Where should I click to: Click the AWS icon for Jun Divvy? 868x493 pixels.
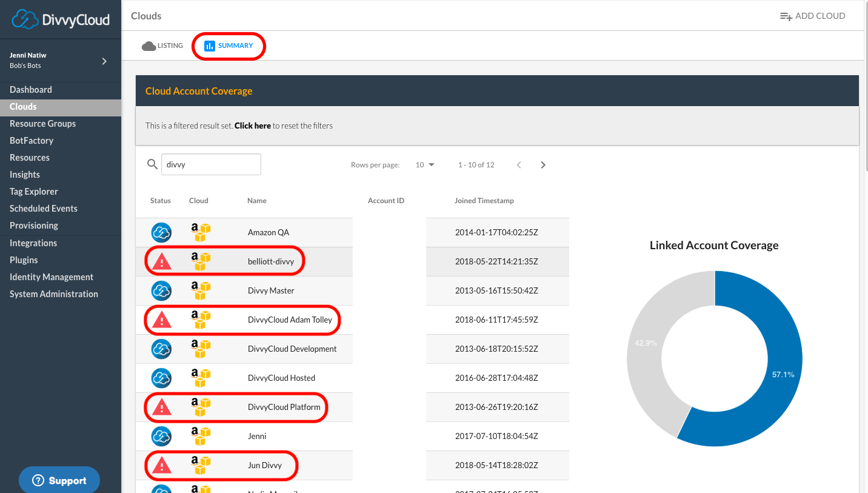click(201, 465)
